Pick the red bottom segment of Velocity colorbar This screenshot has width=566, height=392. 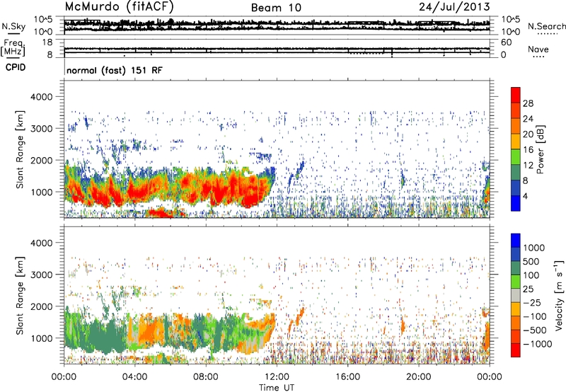tap(516, 350)
